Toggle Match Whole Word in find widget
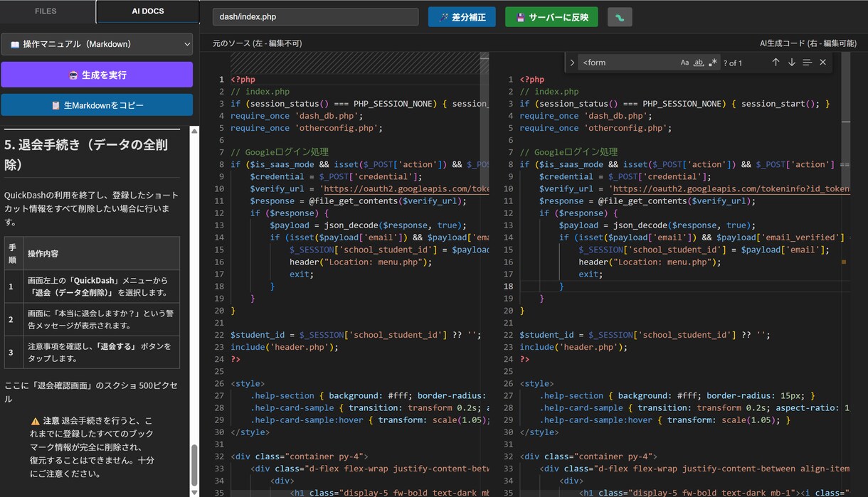The image size is (868, 497). click(699, 63)
